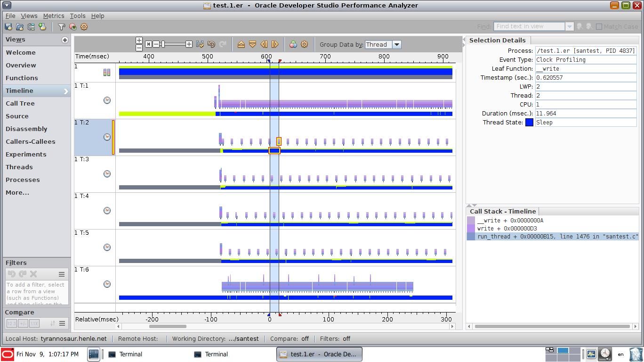Zoom to the selected time range
644x362 pixels.
[x=200, y=44]
